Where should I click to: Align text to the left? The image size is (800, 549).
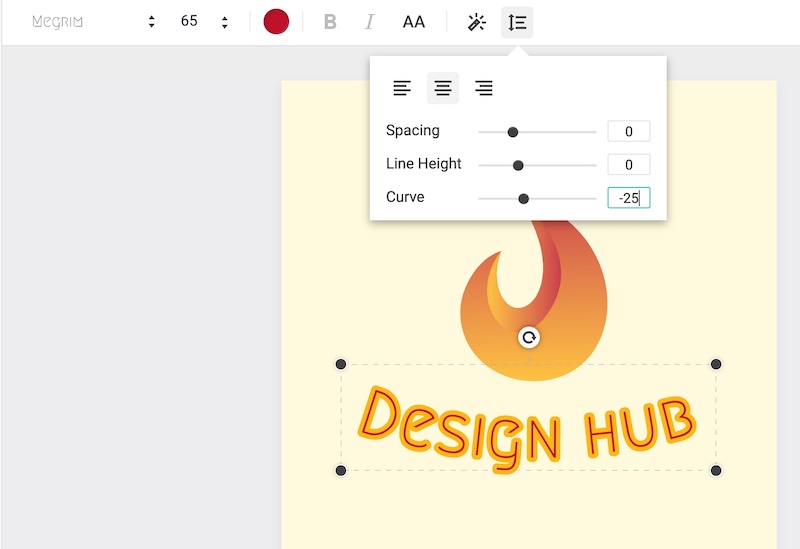point(402,88)
